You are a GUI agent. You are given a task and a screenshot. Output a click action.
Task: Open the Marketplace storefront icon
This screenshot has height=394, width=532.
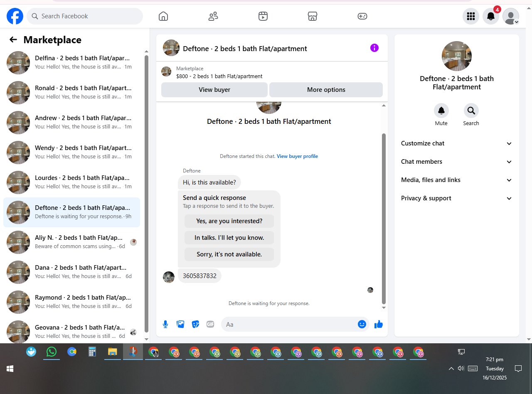[x=313, y=16]
